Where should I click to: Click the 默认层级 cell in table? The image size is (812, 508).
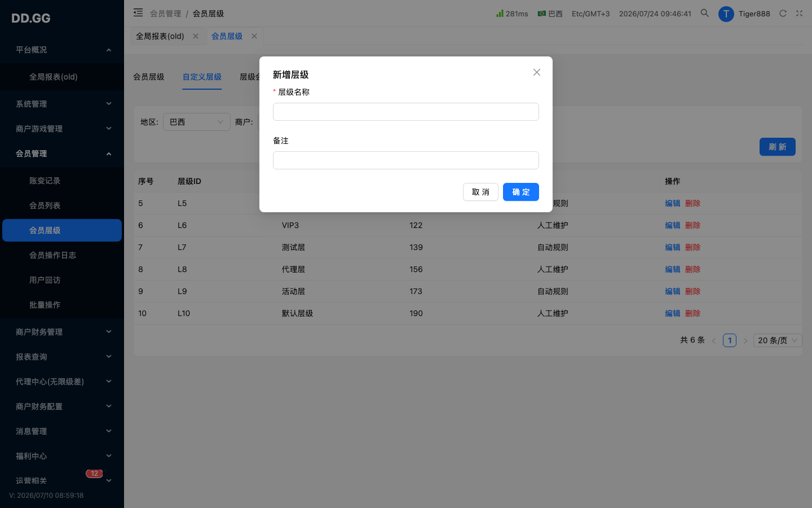(x=297, y=313)
